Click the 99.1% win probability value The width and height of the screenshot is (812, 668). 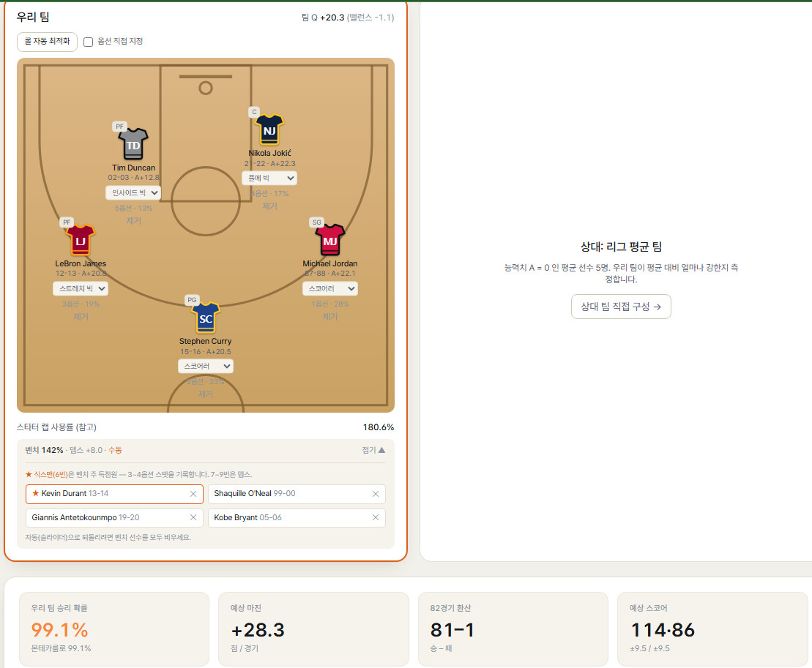coord(59,630)
